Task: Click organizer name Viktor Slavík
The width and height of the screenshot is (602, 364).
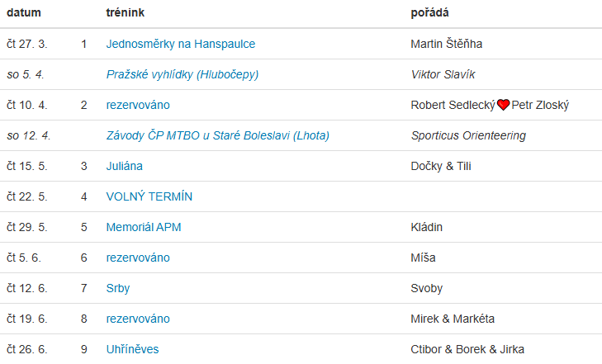Action: coord(443,74)
